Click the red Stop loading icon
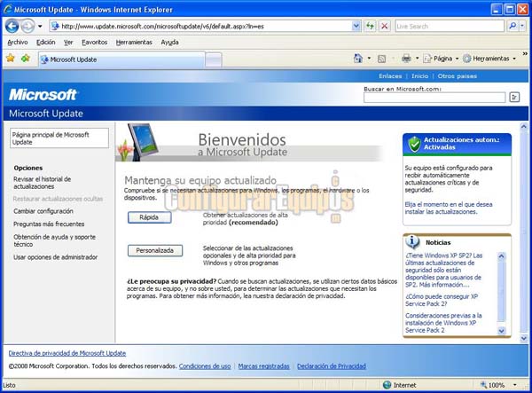Image resolution: width=532 pixels, height=393 pixels. [385, 26]
